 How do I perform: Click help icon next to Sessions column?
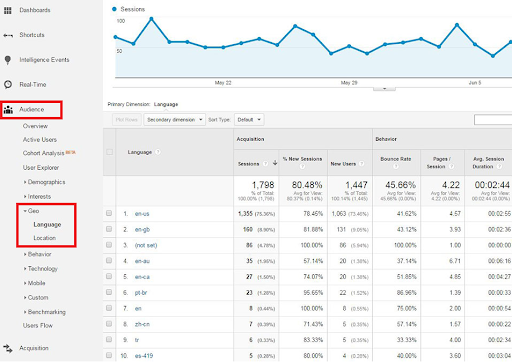click(265, 164)
